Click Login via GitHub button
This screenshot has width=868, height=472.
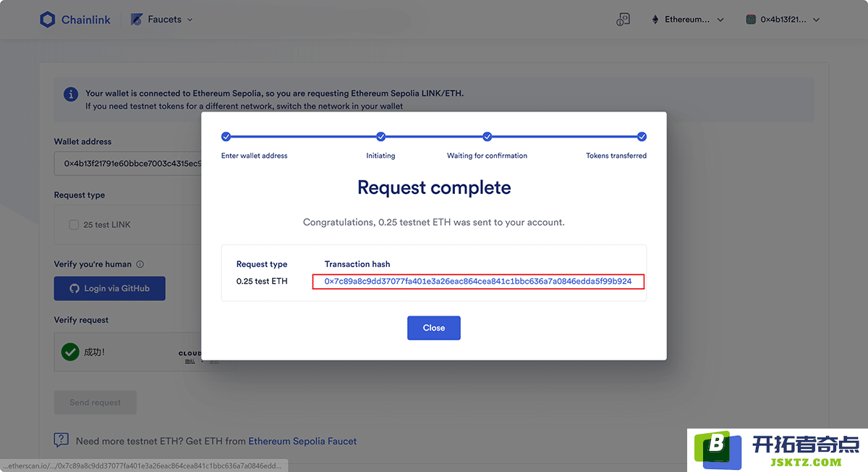[x=110, y=288]
